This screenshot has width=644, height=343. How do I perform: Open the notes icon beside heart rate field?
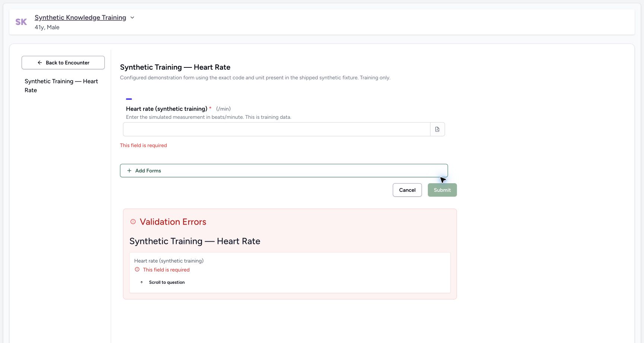[438, 129]
